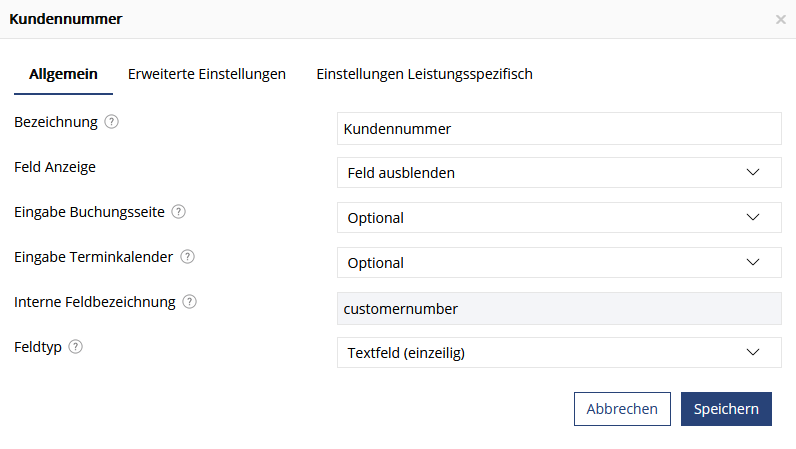Show help for Eingabe Terminkalender
This screenshot has height=449, width=796.
click(187, 257)
